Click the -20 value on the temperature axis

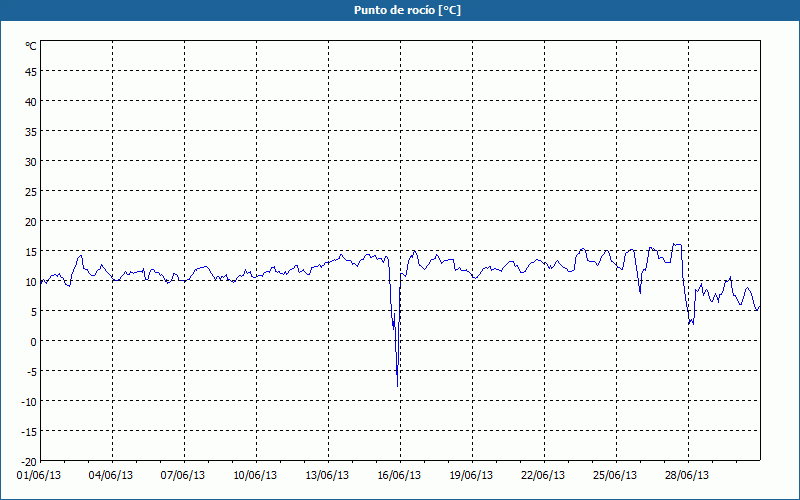click(29, 462)
